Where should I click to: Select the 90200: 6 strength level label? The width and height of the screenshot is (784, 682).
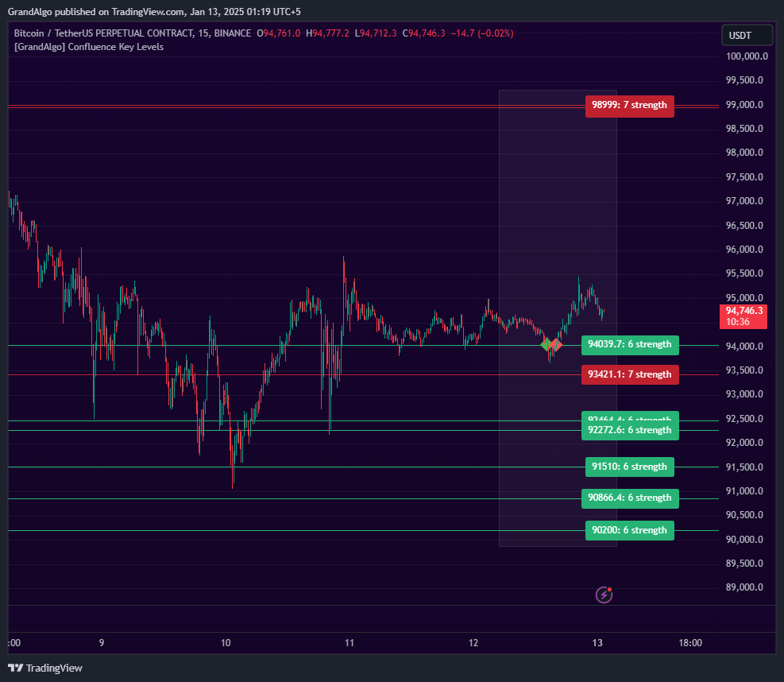click(630, 530)
